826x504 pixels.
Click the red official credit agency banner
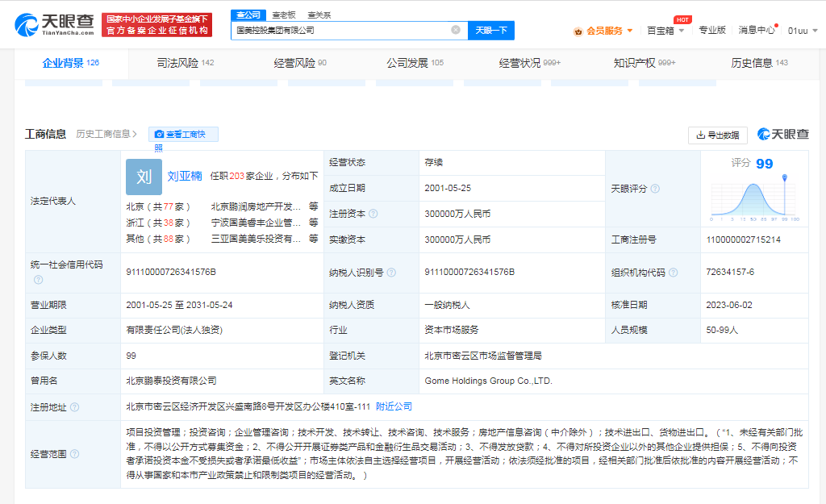pos(157,25)
